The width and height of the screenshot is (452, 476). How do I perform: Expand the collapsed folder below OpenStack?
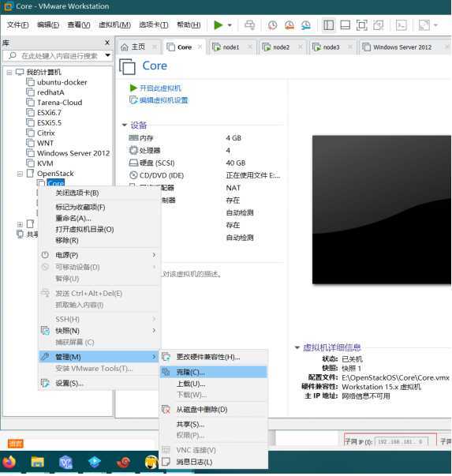point(20,224)
